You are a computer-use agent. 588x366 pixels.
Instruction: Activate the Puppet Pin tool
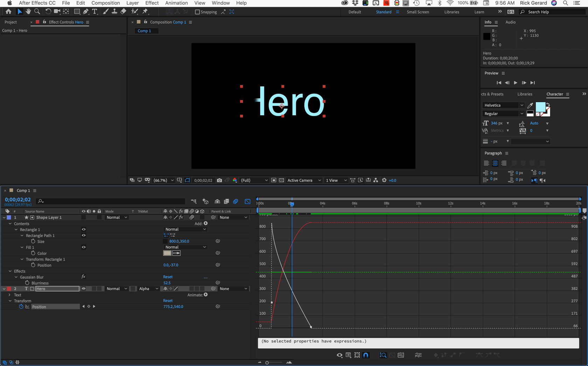click(145, 12)
